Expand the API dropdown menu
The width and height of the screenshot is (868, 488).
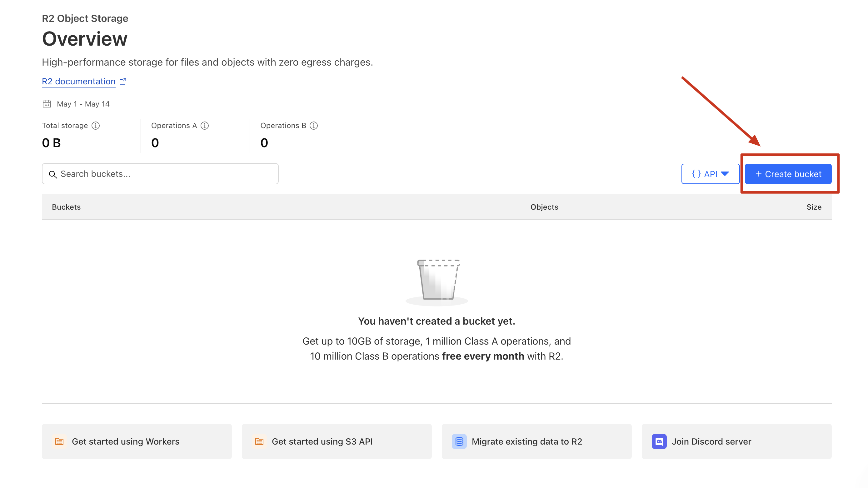pos(710,174)
